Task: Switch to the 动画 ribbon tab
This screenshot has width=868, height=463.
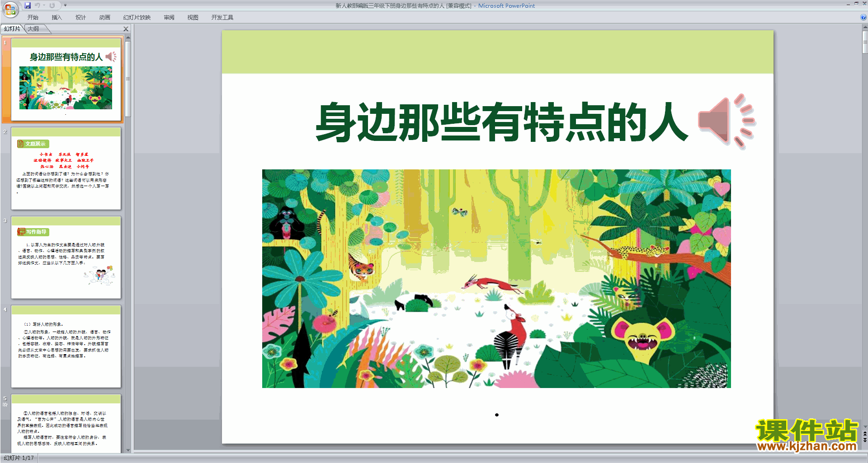Action: pyautogui.click(x=104, y=18)
